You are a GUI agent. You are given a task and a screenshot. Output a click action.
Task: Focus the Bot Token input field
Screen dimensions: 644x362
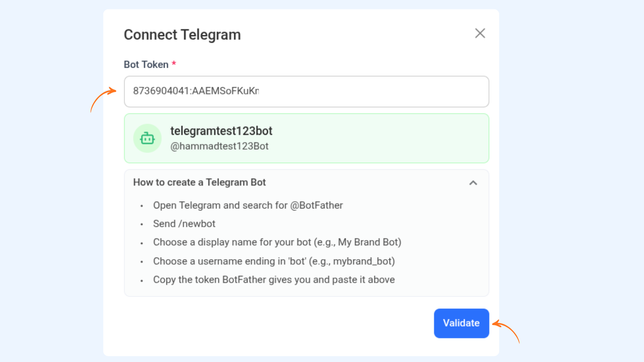(306, 92)
